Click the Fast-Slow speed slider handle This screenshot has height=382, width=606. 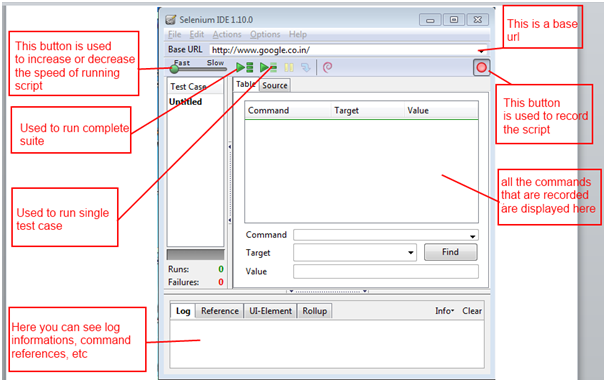coord(174,69)
